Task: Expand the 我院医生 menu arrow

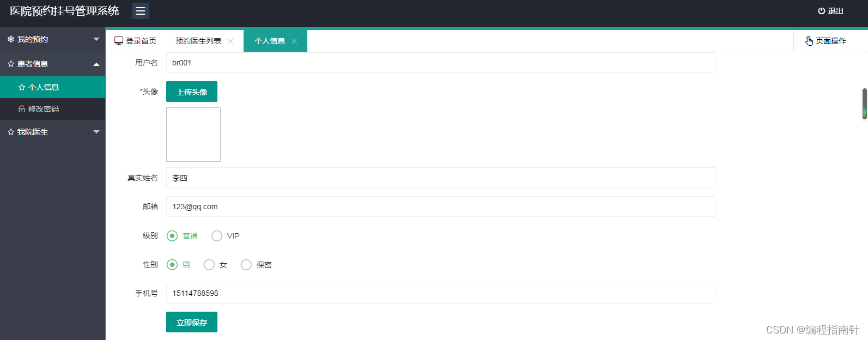Action: click(96, 132)
